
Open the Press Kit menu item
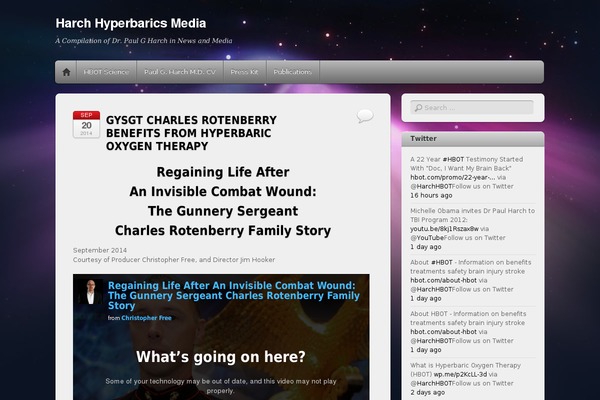[245, 72]
